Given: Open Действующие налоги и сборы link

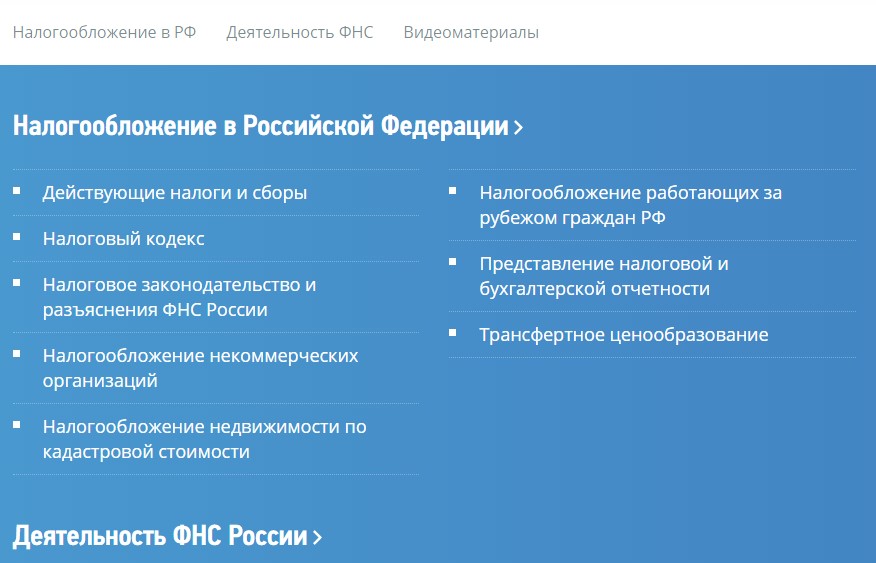Looking at the screenshot, I should pyautogui.click(x=175, y=193).
